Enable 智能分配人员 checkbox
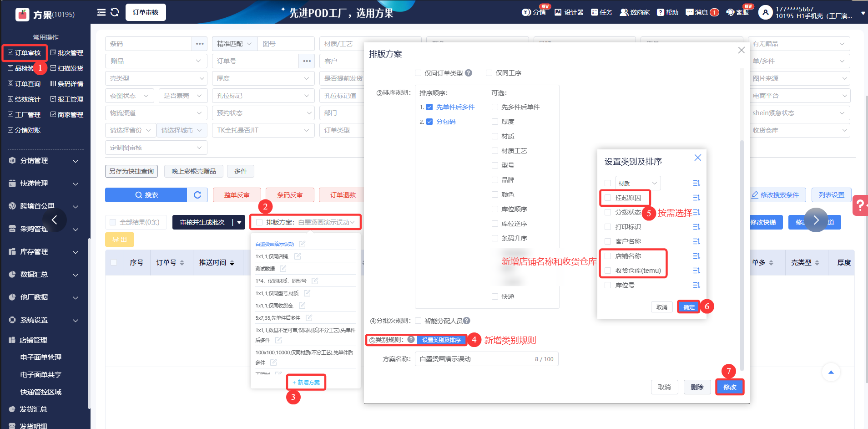 tap(418, 321)
